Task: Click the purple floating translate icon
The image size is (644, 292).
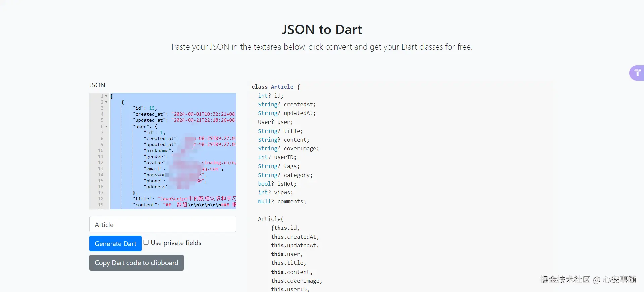Action: [637, 73]
